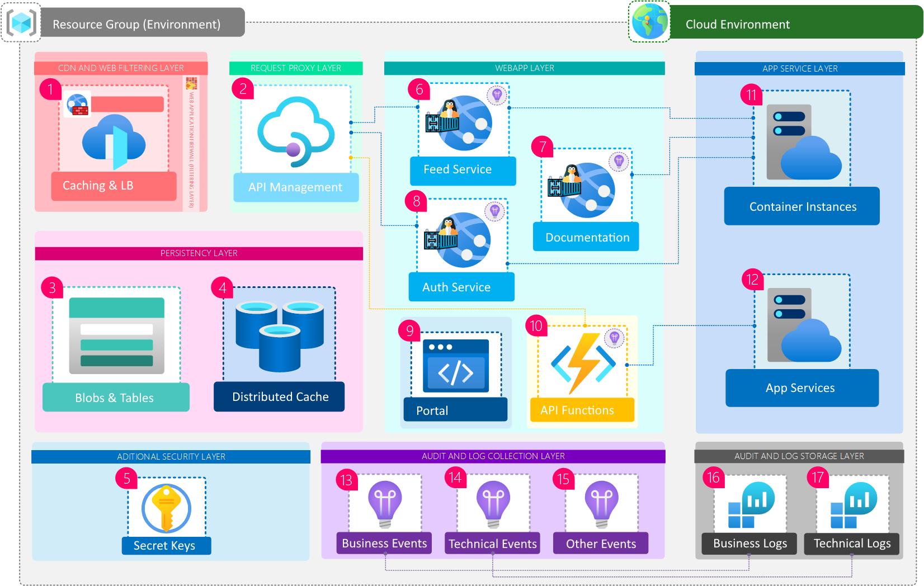Select the Container Instances server icon
The height and width of the screenshot is (586, 924).
click(x=803, y=143)
